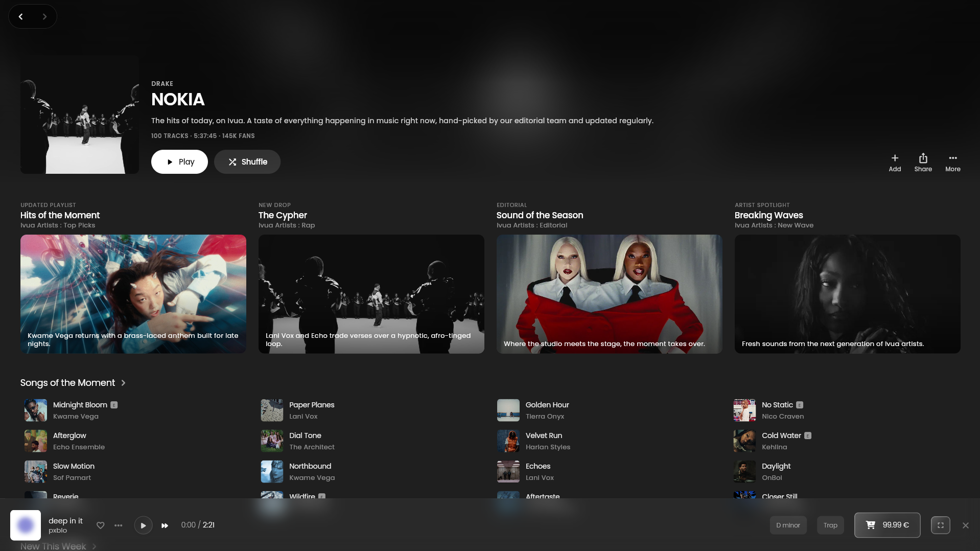Image resolution: width=980 pixels, height=551 pixels.
Task: Open artist OnBoi
Action: click(772, 478)
